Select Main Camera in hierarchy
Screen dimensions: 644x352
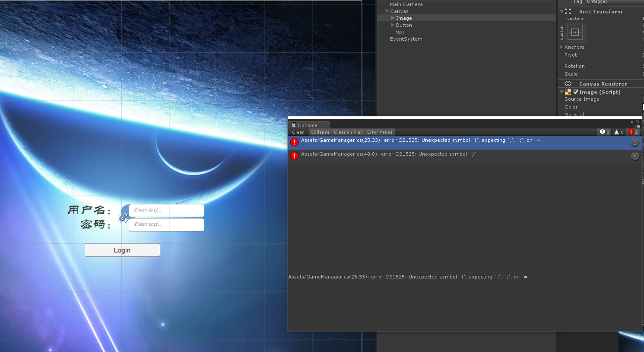(x=406, y=4)
